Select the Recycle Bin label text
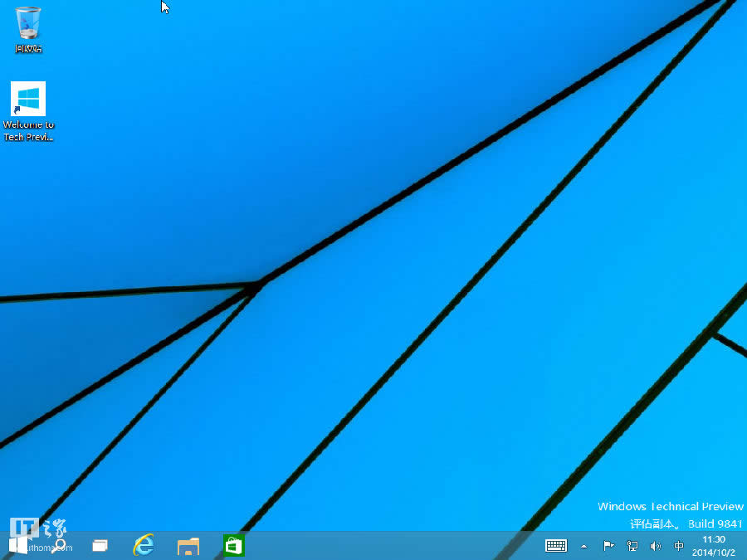The width and height of the screenshot is (747, 560). pos(28,47)
